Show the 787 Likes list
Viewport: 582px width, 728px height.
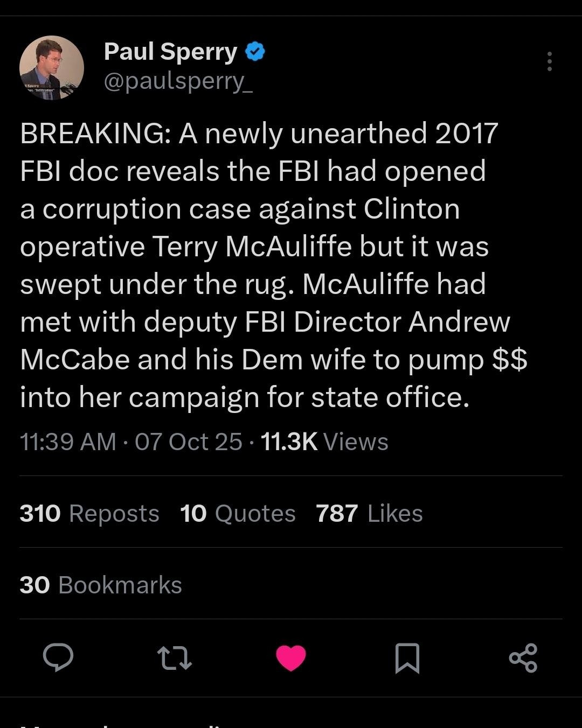369,513
